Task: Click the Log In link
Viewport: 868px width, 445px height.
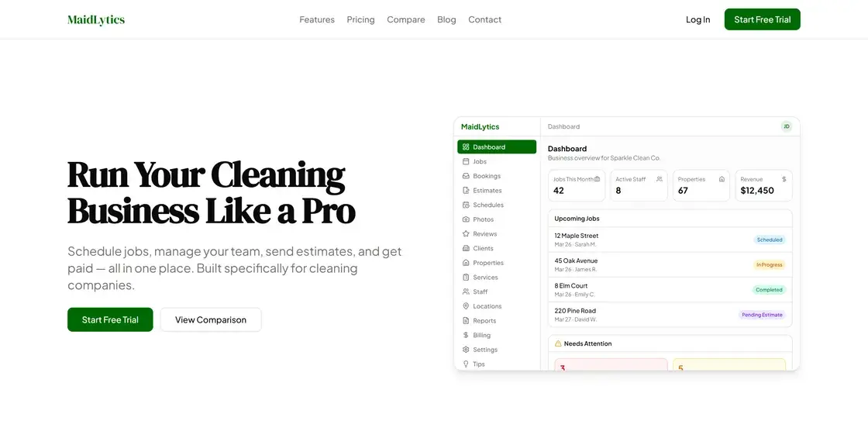Action: [x=697, y=19]
